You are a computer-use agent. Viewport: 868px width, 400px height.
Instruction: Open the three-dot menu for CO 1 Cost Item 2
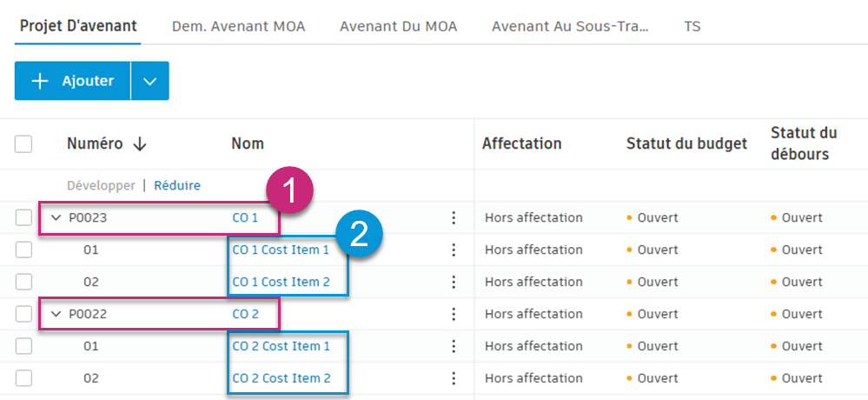453,283
